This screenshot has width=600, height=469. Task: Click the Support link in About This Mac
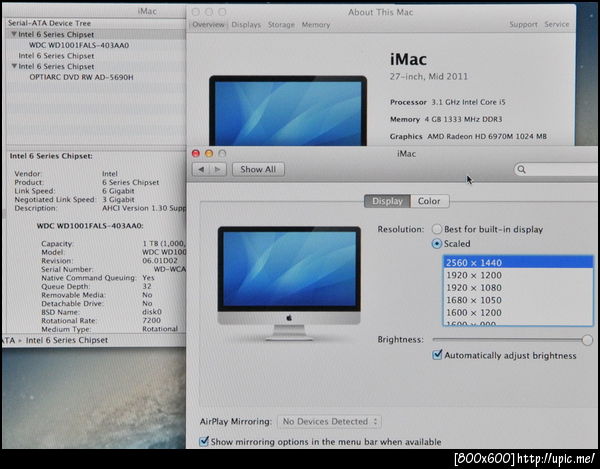click(x=523, y=24)
